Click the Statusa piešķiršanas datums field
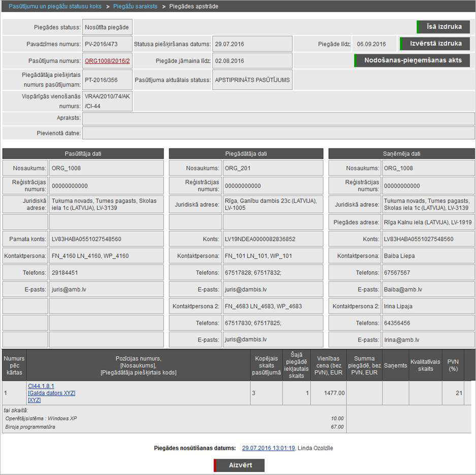Image resolution: width=476 pixels, height=475 pixels. (x=252, y=44)
